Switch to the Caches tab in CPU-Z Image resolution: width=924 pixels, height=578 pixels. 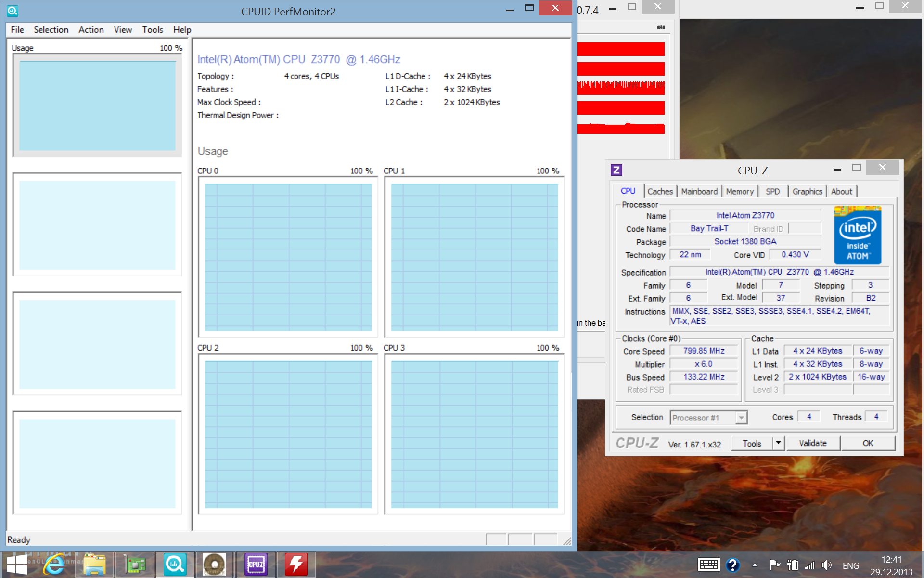pyautogui.click(x=660, y=192)
